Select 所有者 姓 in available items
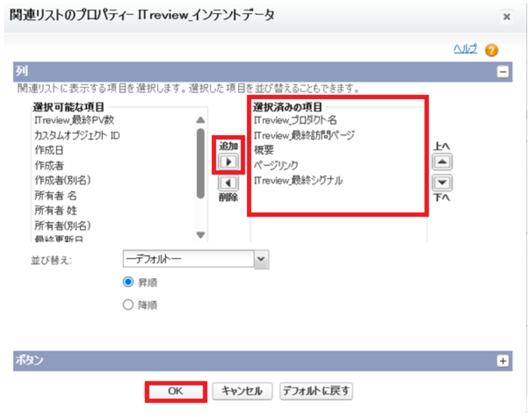The height and width of the screenshot is (417, 532). pos(55,211)
